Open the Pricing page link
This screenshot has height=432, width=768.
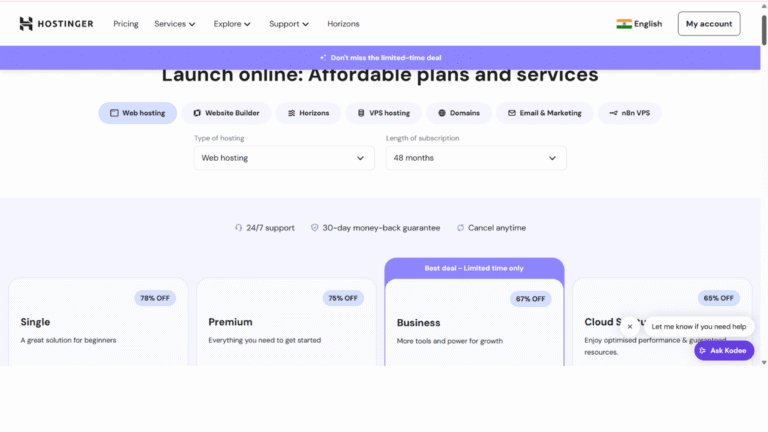(x=126, y=24)
